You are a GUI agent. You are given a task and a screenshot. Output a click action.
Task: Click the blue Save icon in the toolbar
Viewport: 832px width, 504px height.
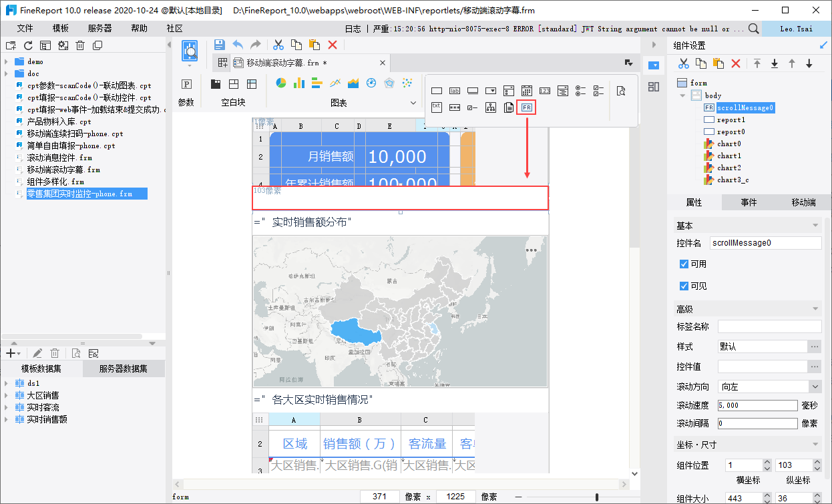point(219,45)
